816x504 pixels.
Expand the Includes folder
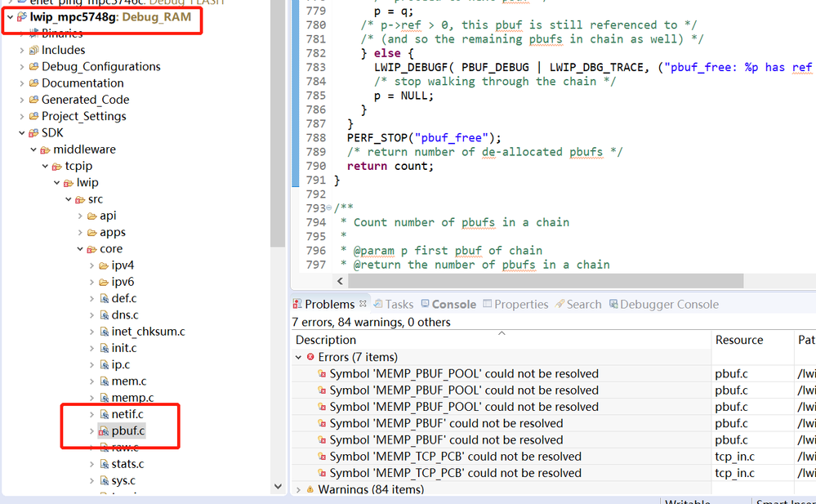[x=22, y=50]
